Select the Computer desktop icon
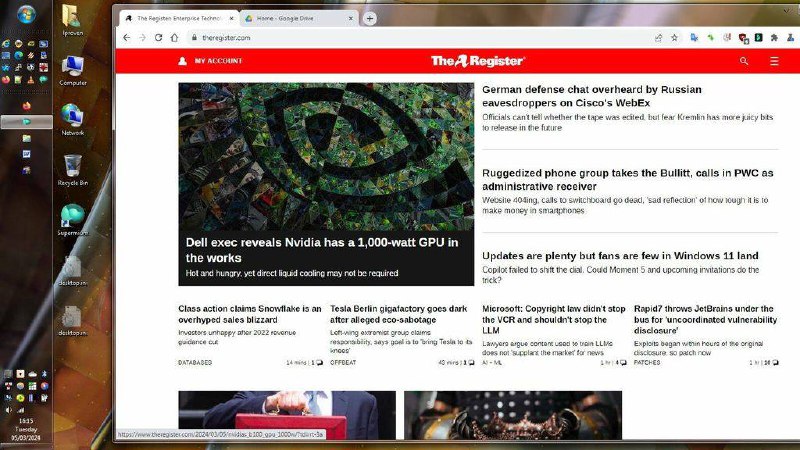 coord(72,70)
